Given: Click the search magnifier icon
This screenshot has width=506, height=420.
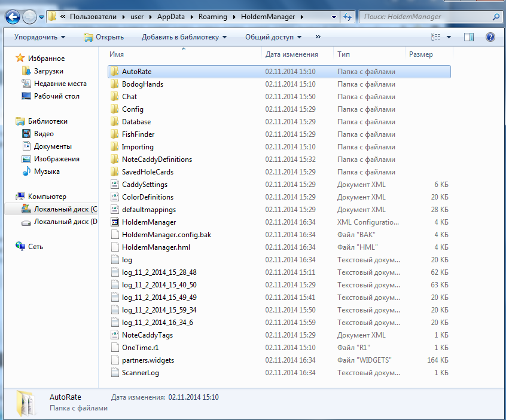Looking at the screenshot, I should [496, 17].
